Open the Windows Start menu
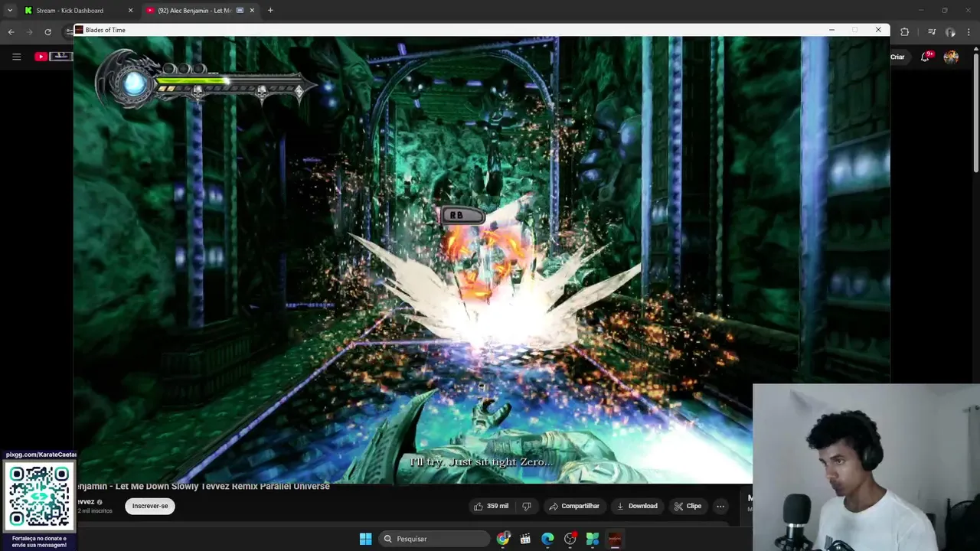 365,539
